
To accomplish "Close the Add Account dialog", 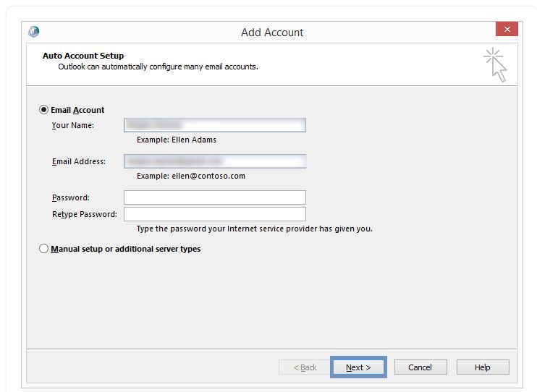I will tap(507, 30).
